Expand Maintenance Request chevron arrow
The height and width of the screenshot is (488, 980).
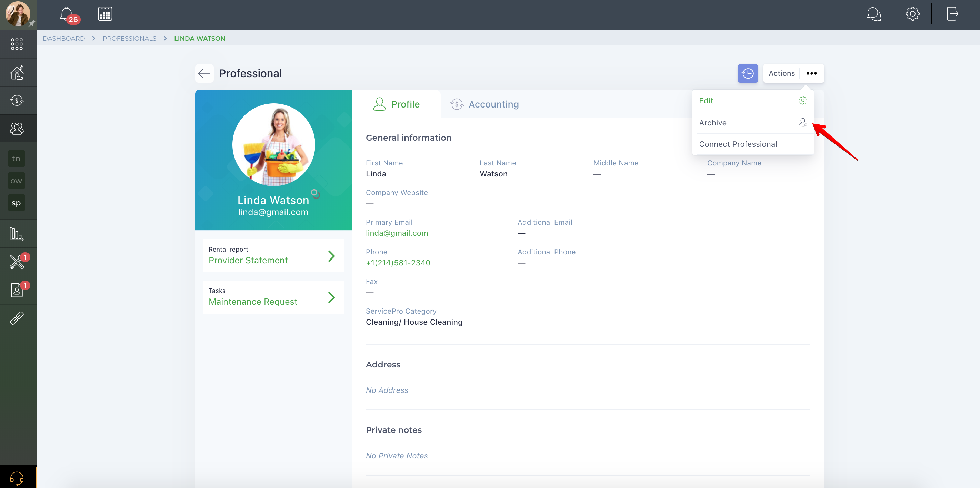coord(331,297)
